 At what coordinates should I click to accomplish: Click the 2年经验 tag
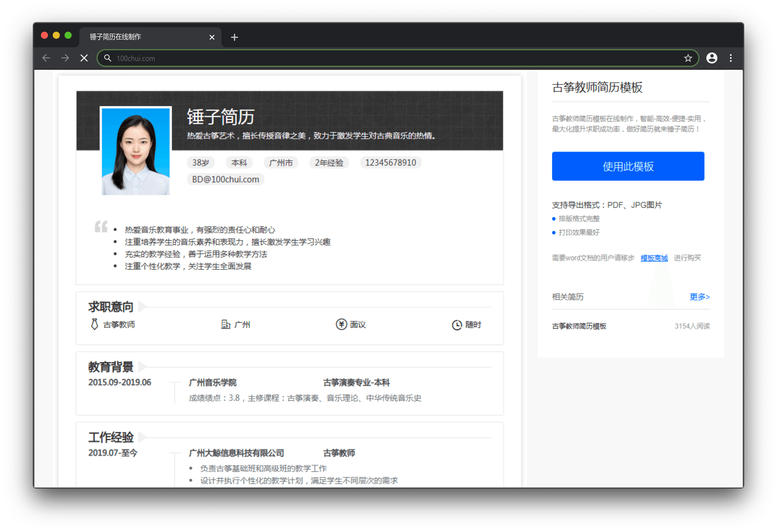[329, 162]
